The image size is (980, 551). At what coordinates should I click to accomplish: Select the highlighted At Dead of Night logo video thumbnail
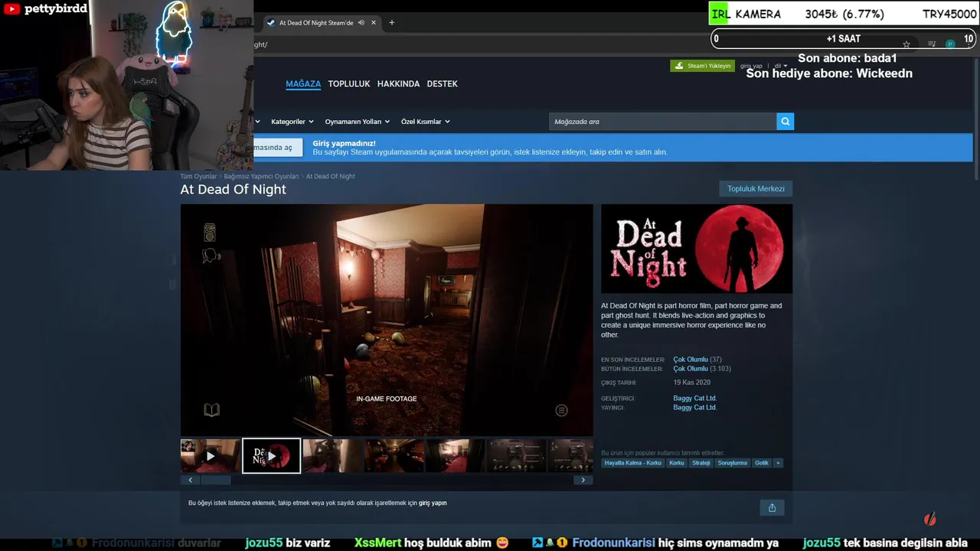coord(272,456)
